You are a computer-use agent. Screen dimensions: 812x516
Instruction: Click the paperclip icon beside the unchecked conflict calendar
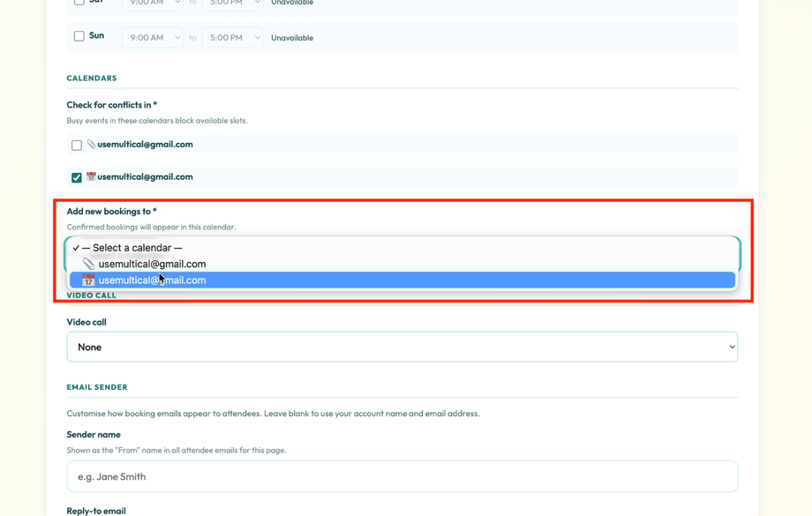(x=89, y=144)
